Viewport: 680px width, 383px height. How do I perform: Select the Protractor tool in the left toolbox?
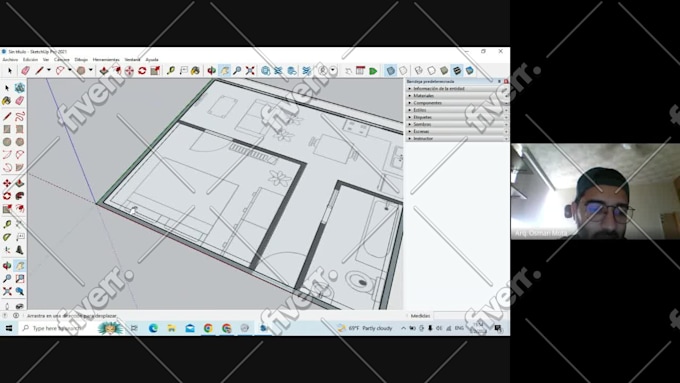(x=7, y=237)
